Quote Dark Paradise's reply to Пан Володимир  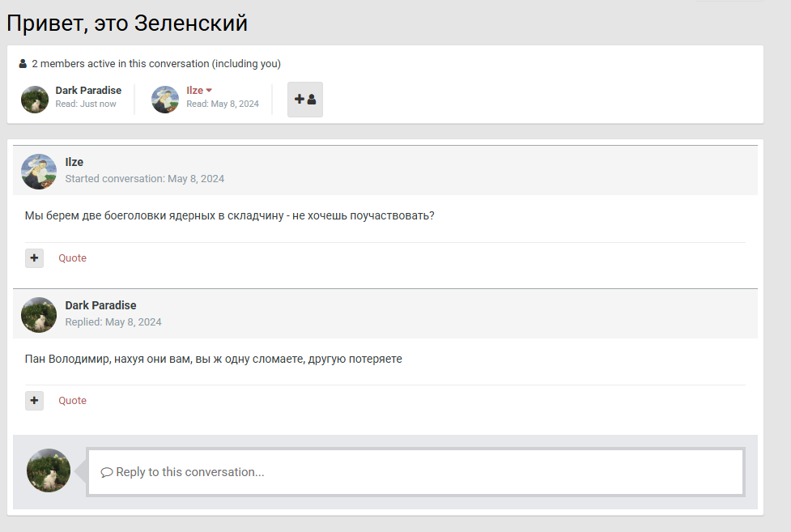(72, 401)
